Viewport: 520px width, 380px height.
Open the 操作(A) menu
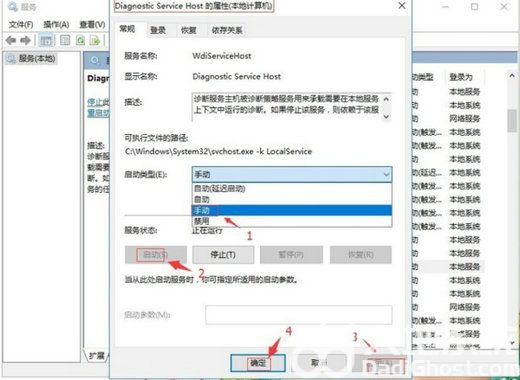tap(56, 24)
